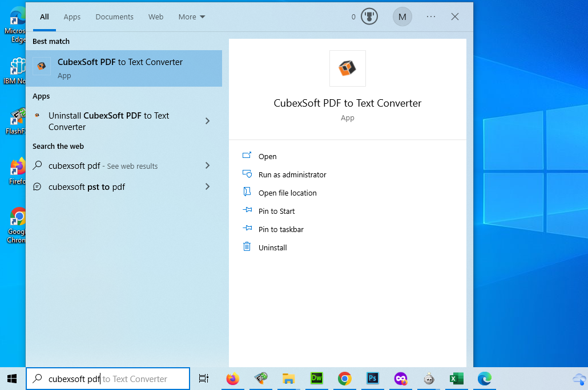Viewport: 588px width, 390px height.
Task: Click the Run as administrator shield icon
Action: [x=247, y=174]
